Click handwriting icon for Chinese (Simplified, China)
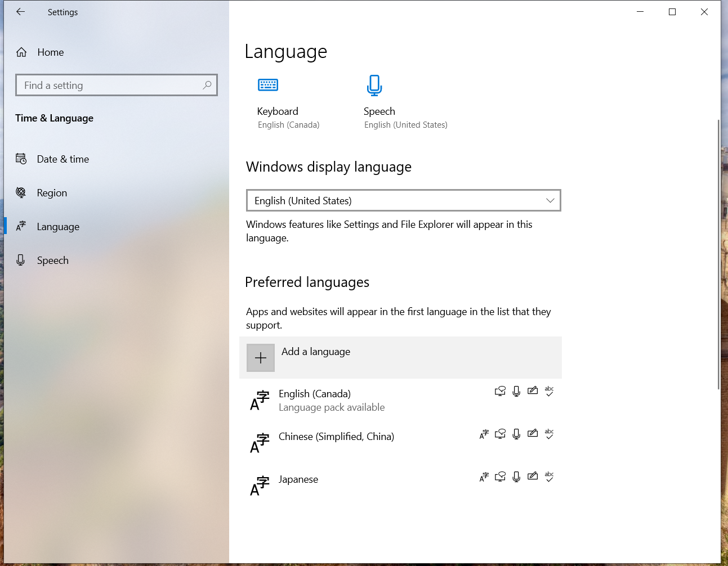Screen dimensions: 728x566 pyautogui.click(x=533, y=434)
